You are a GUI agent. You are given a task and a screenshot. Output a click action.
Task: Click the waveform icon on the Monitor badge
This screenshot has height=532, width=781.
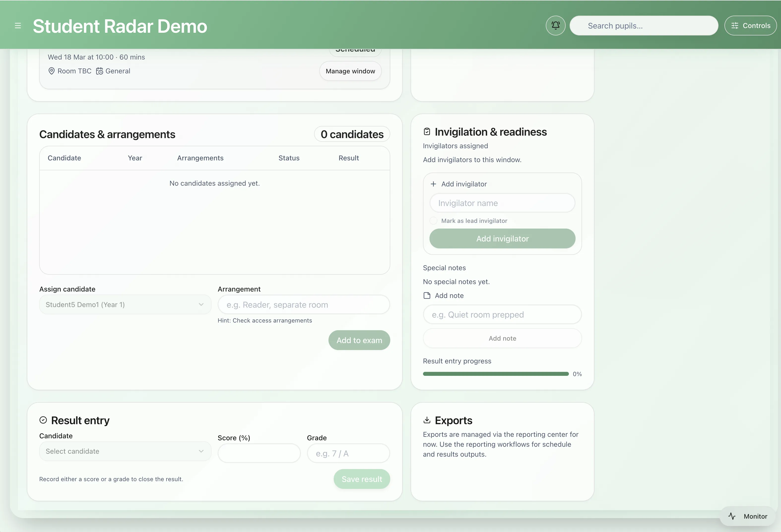click(732, 516)
